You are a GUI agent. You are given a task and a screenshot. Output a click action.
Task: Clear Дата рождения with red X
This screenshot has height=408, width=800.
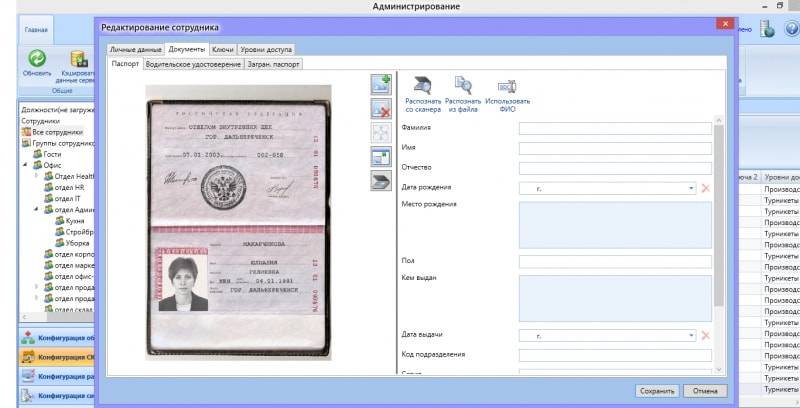706,188
